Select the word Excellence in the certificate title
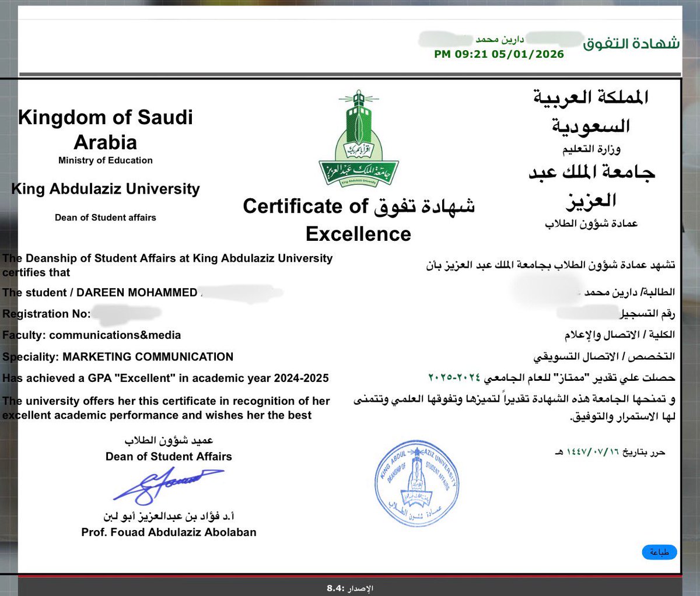Image resolution: width=700 pixels, height=596 pixels. [358, 234]
